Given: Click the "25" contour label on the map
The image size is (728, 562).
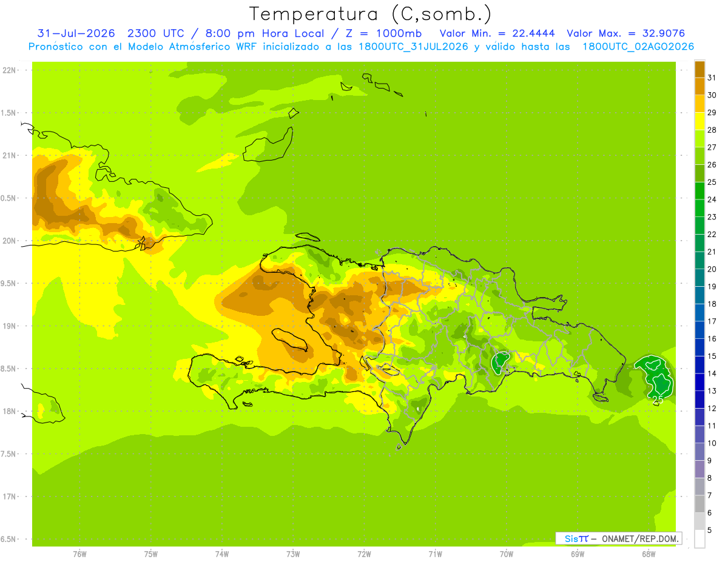Looking at the screenshot, I should (x=658, y=398).
